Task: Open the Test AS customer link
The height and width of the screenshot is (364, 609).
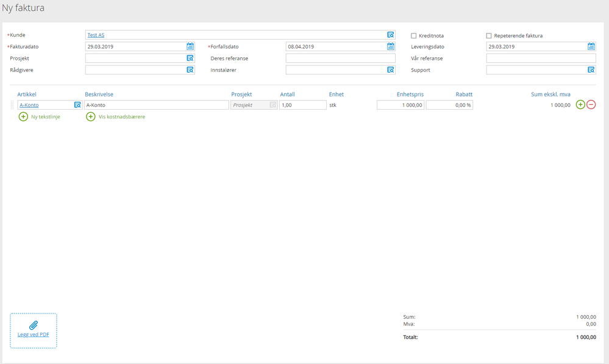Action: click(96, 35)
